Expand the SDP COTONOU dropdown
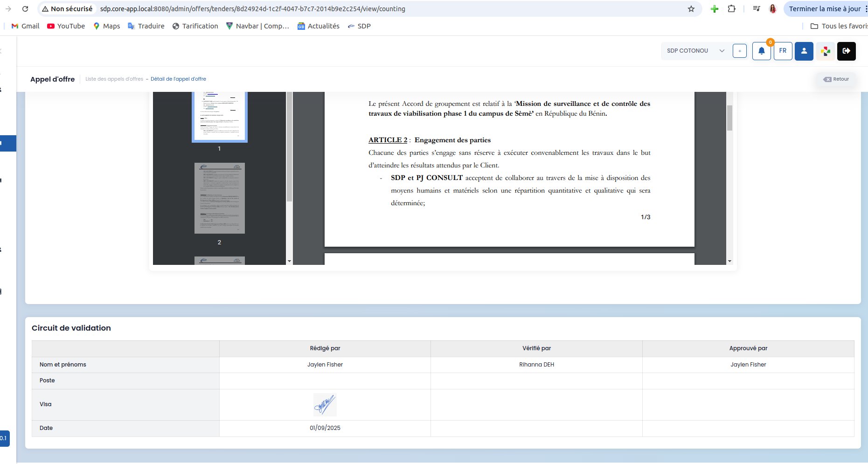This screenshot has width=868, height=464. pos(695,51)
